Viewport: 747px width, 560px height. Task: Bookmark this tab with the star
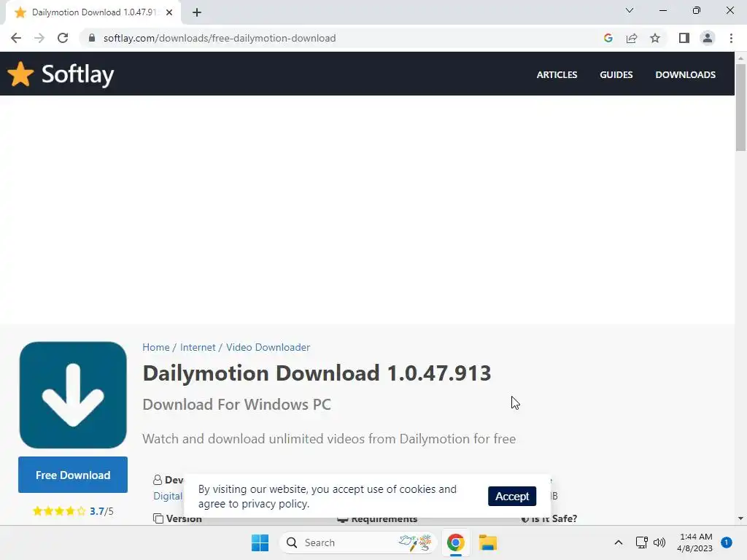pos(655,38)
